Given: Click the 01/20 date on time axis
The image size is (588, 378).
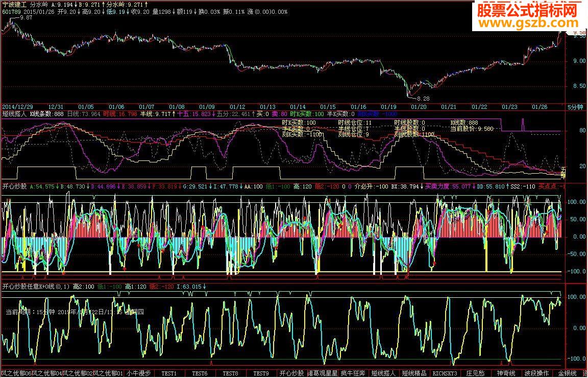Looking at the screenshot, I should click(419, 106).
